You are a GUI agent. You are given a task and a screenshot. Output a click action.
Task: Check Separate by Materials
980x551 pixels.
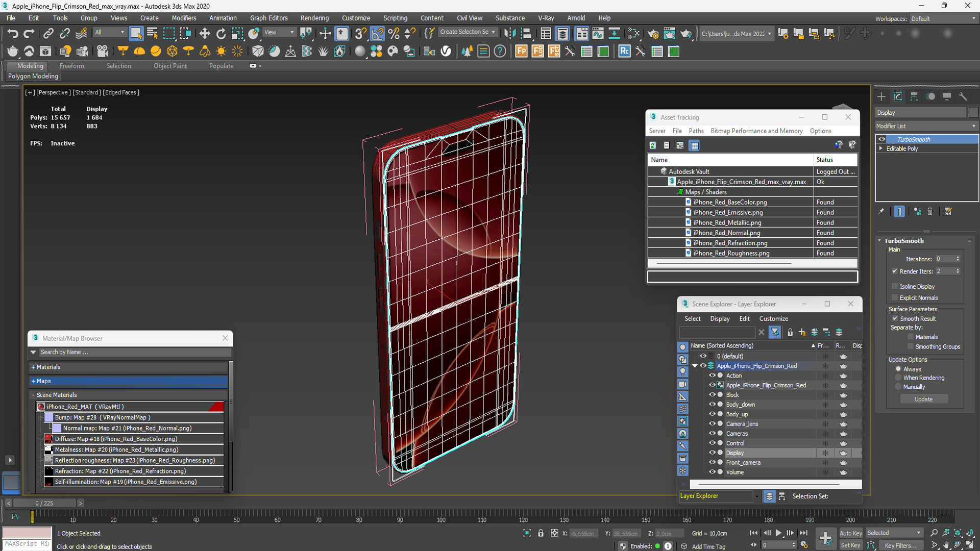911,337
